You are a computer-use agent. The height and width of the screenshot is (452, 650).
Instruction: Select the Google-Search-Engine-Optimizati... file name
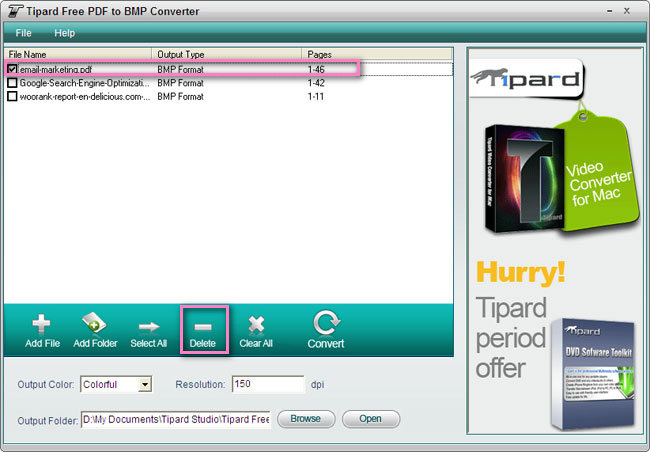click(85, 83)
